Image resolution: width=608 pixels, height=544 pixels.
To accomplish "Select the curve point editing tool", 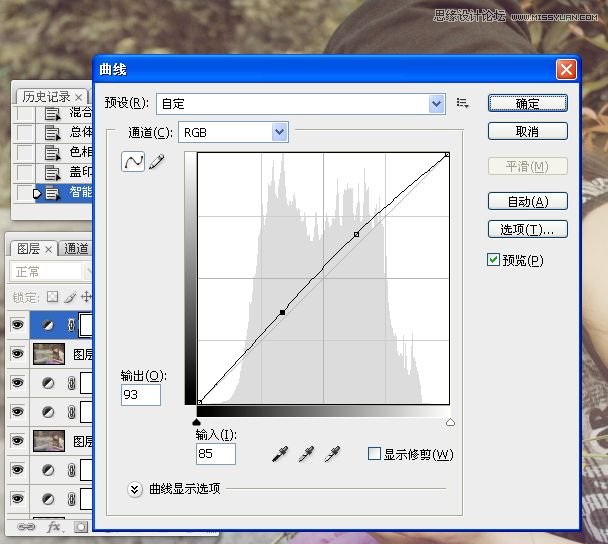I will tap(133, 161).
